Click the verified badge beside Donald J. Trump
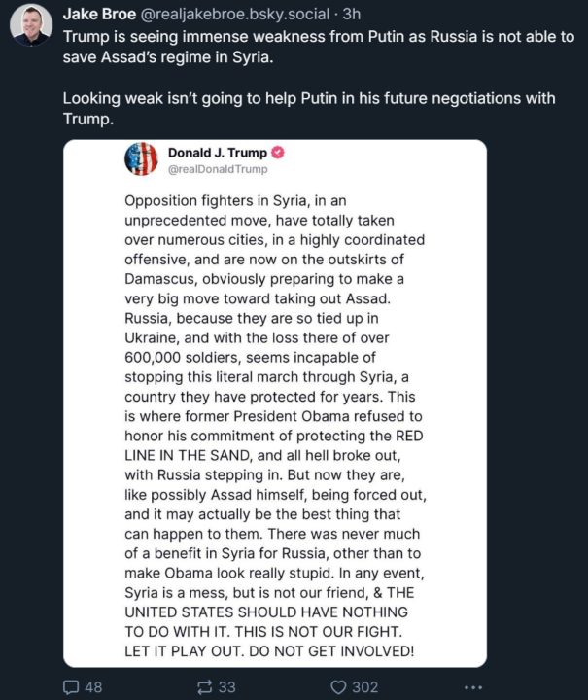The height and width of the screenshot is (700, 588). click(x=277, y=153)
